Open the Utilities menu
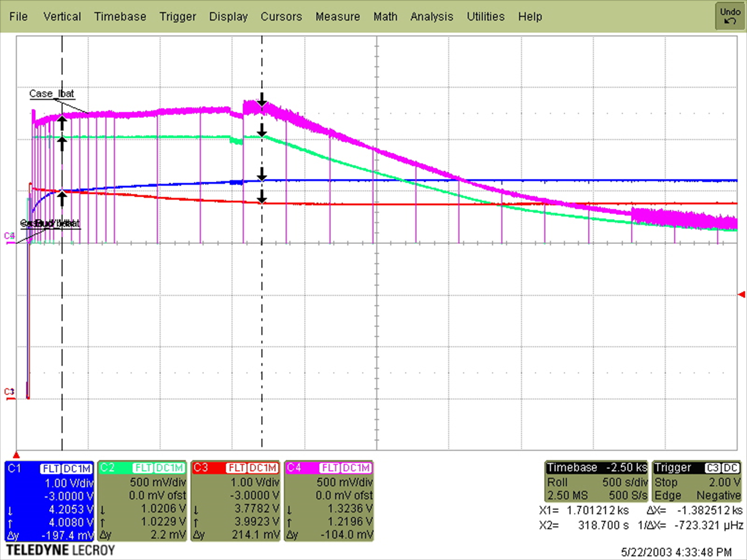This screenshot has height=560, width=747. point(485,17)
